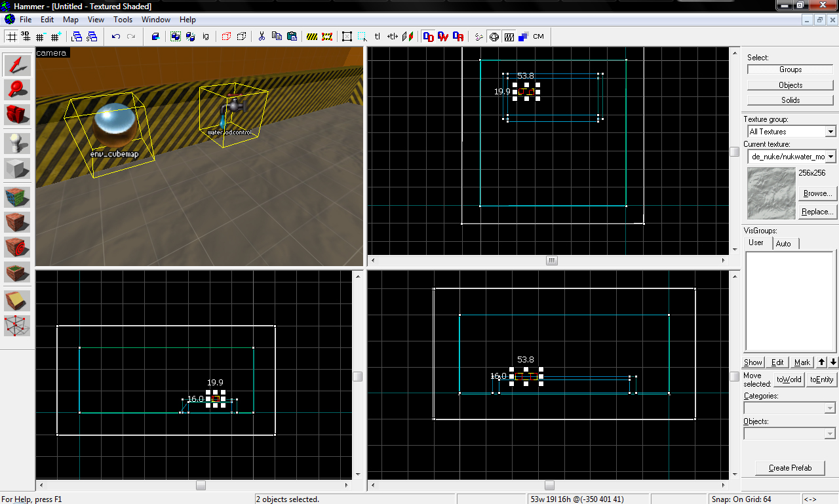Expand the Categories combo box

click(830, 408)
